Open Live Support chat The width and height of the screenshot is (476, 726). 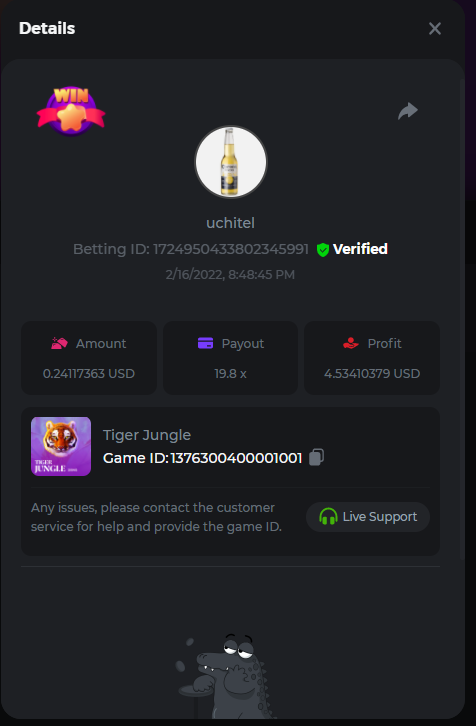coord(368,517)
